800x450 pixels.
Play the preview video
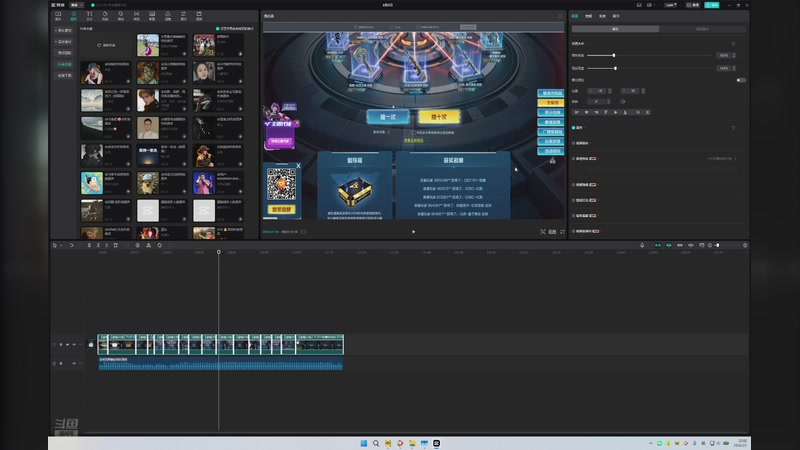click(414, 231)
